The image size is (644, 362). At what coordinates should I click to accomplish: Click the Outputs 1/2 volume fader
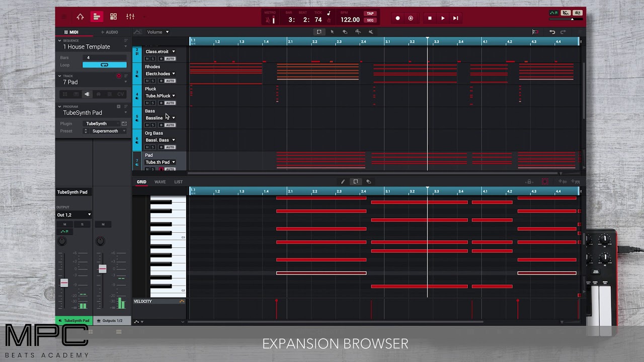click(102, 269)
